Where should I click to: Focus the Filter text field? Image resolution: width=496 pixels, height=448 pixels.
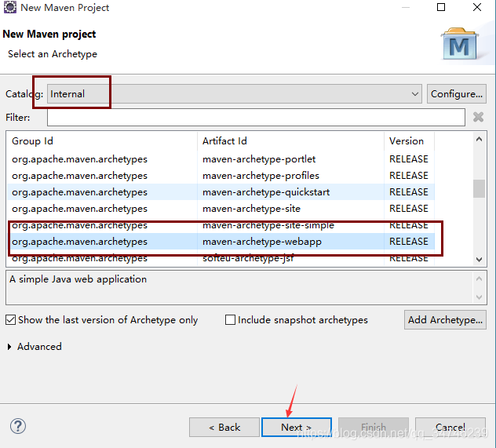(x=256, y=117)
